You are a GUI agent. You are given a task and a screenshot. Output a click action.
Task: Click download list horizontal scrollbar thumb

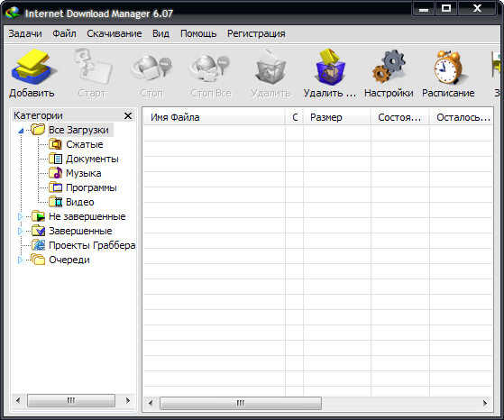click(x=241, y=403)
